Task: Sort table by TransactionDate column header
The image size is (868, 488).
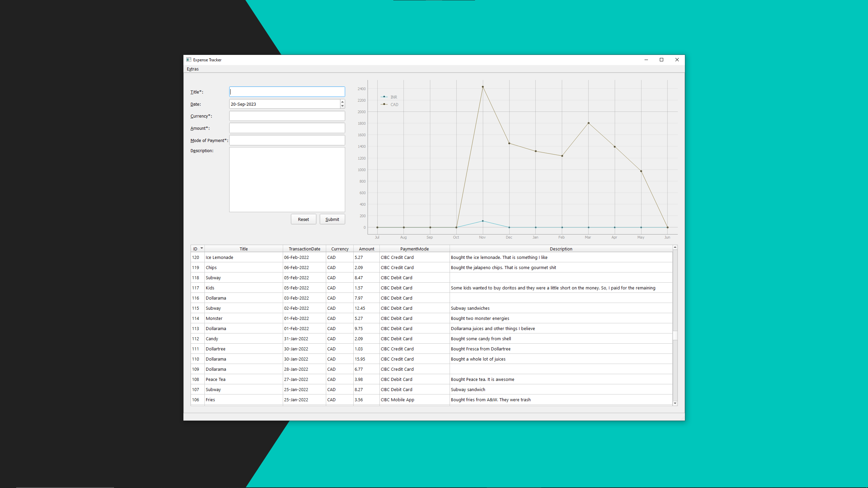Action: click(x=304, y=249)
